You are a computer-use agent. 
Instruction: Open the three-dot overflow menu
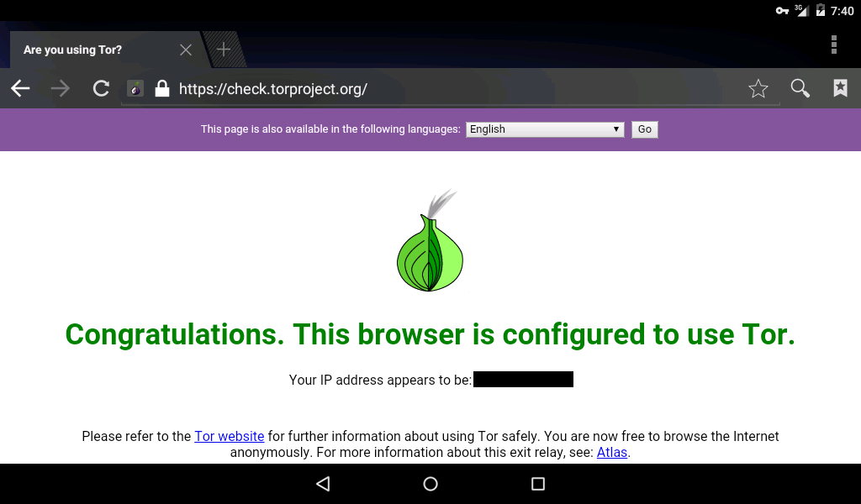(x=833, y=45)
